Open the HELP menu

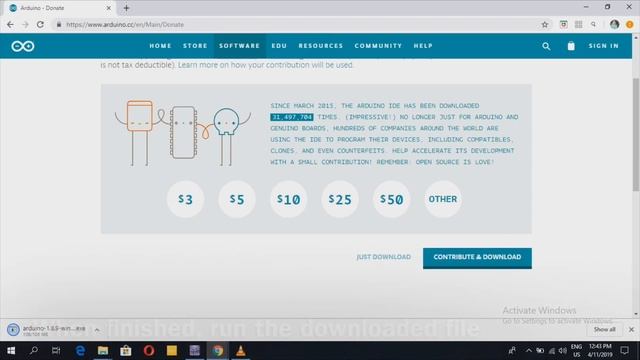tap(423, 46)
